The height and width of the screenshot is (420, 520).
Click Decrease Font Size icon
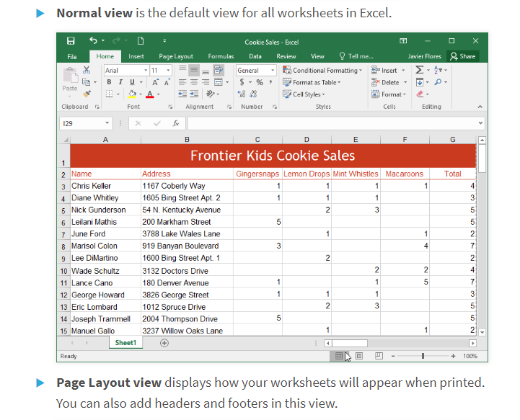[x=167, y=82]
